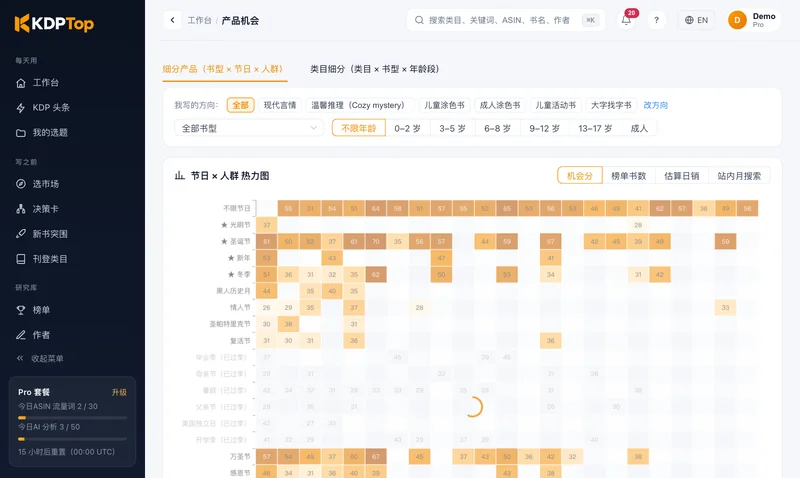Open the 工作台 home icon in sidebar
This screenshot has height=478, width=800.
(x=21, y=83)
